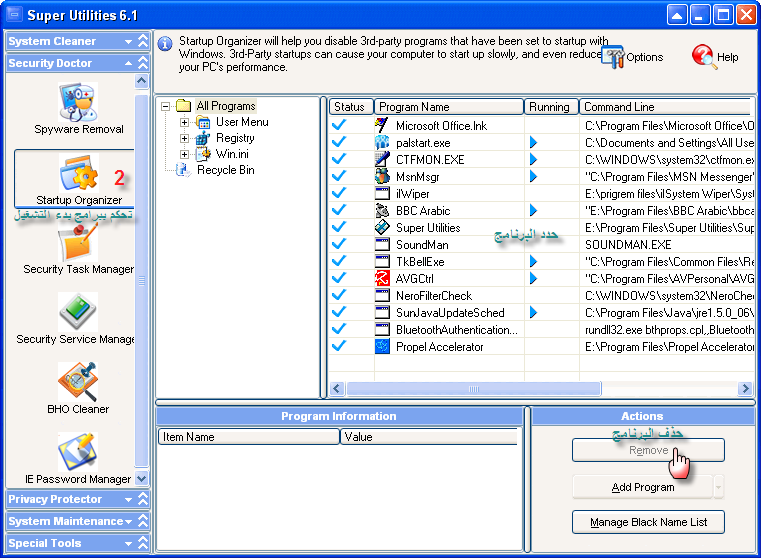The width and height of the screenshot is (761, 558).
Task: Open Security Task Manager icon
Action: coord(78,243)
